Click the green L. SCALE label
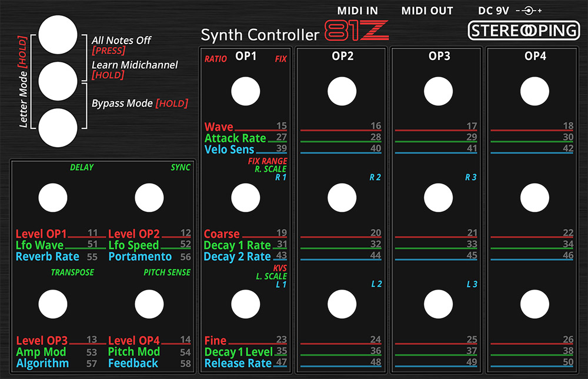Viewport: 588px width, 379px height. tap(272, 276)
